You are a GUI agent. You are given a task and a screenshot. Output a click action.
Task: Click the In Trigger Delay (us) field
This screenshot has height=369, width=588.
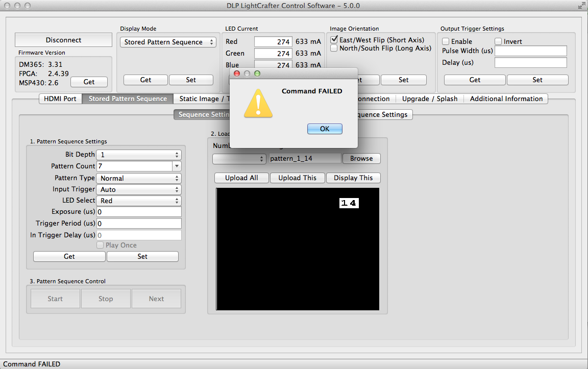pyautogui.click(x=139, y=235)
